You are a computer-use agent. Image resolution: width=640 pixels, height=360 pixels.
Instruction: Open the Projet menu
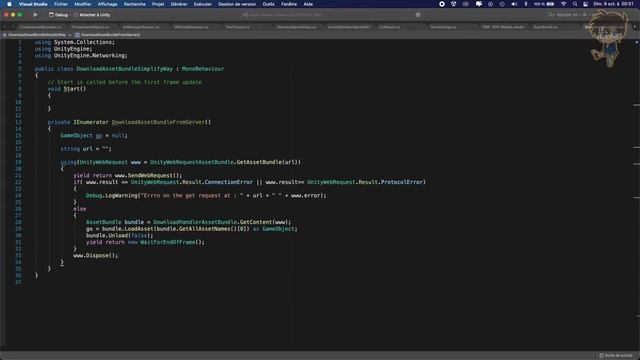click(x=158, y=4)
